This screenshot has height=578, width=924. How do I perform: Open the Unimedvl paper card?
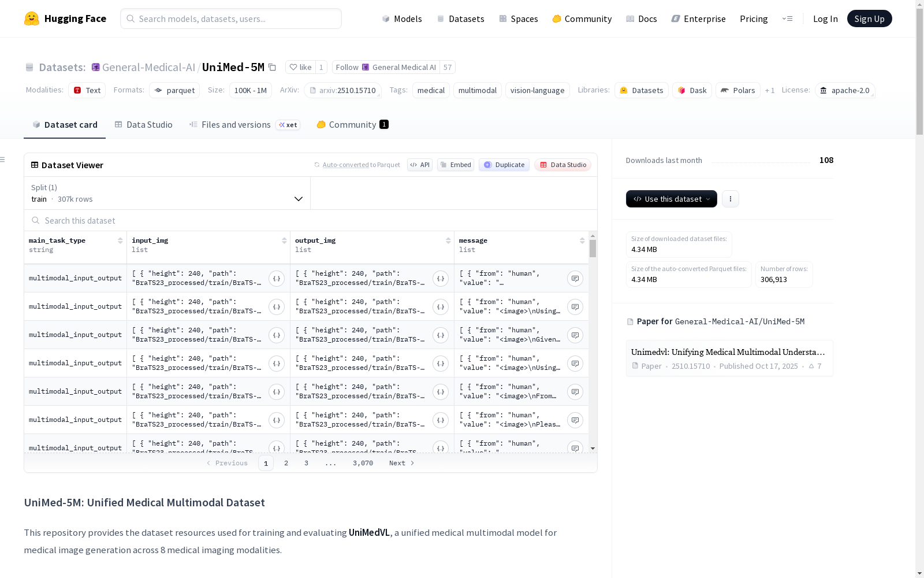click(x=729, y=358)
